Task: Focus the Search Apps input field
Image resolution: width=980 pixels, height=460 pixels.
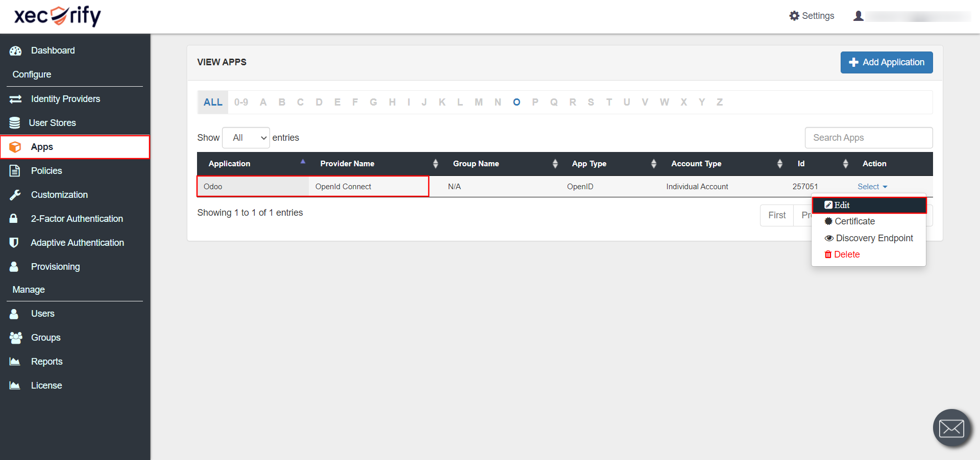Action: (x=868, y=138)
